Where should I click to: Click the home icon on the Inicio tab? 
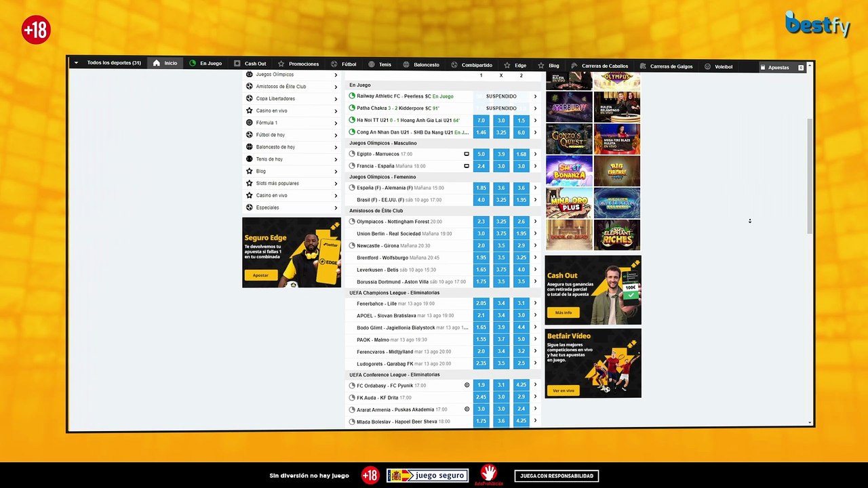(157, 64)
